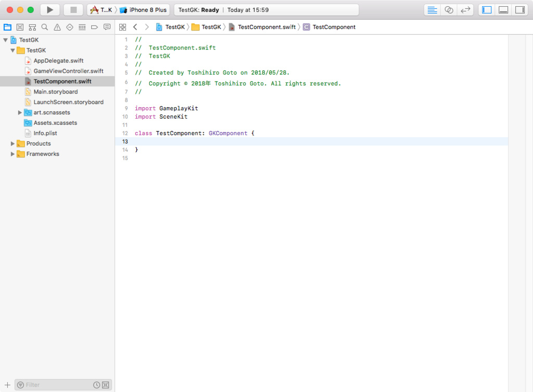Screen dimensions: 533x392
Task: Switch to the Assistant editor
Action: (449, 10)
